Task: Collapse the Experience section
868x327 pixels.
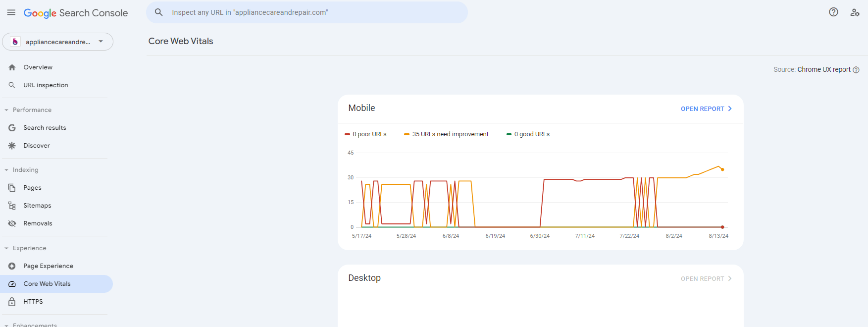Action: [x=6, y=248]
